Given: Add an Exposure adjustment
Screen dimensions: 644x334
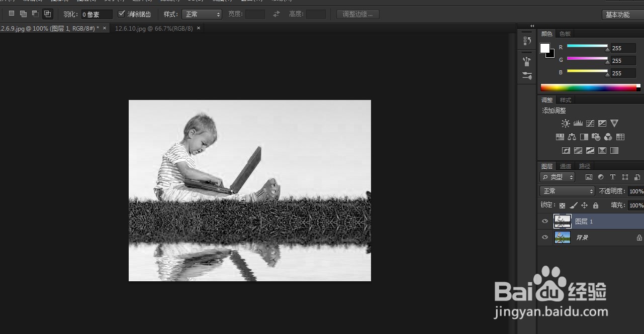Looking at the screenshot, I should click(x=602, y=123).
